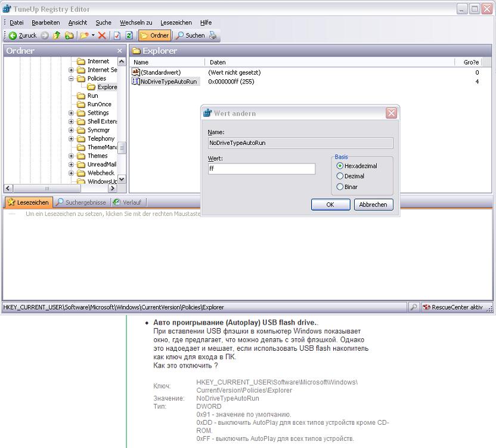This screenshot has height=448, width=496.
Task: Select Dezimal radio button
Action: [340, 176]
